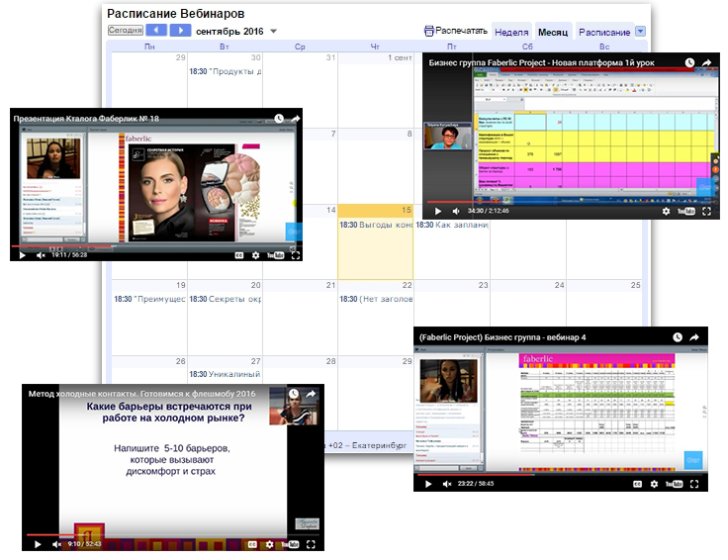Open the сентябрь 2016 date dropdown

(x=273, y=32)
